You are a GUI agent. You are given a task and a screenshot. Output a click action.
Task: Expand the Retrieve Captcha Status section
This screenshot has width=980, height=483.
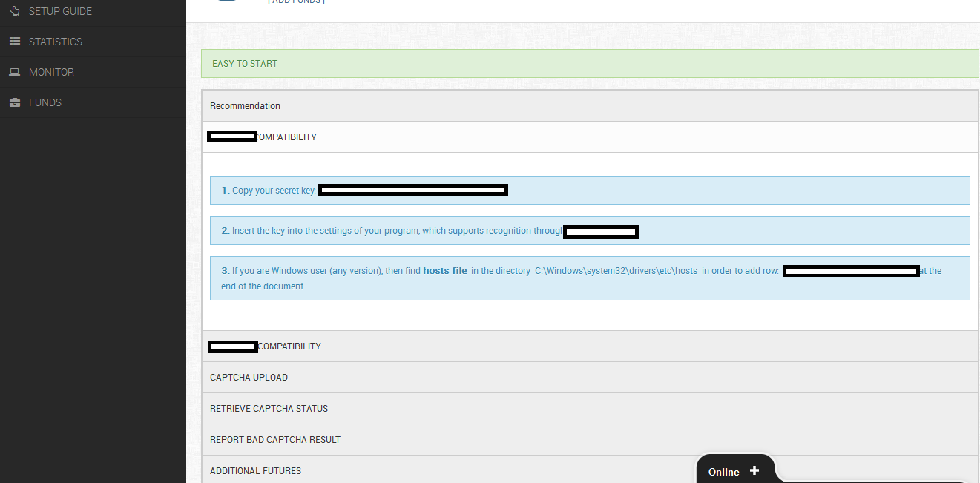590,409
